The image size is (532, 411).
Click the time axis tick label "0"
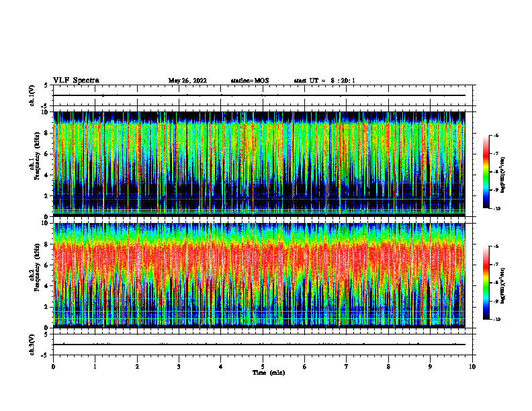(53, 367)
